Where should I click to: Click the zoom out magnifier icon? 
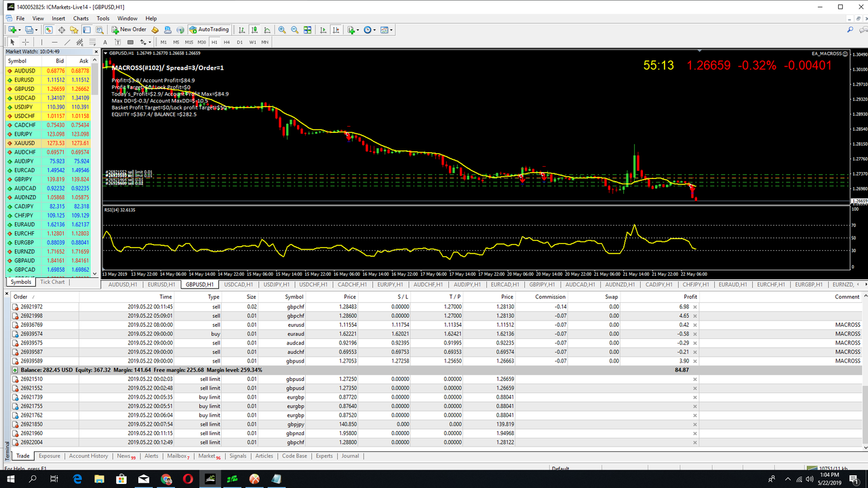(x=295, y=30)
